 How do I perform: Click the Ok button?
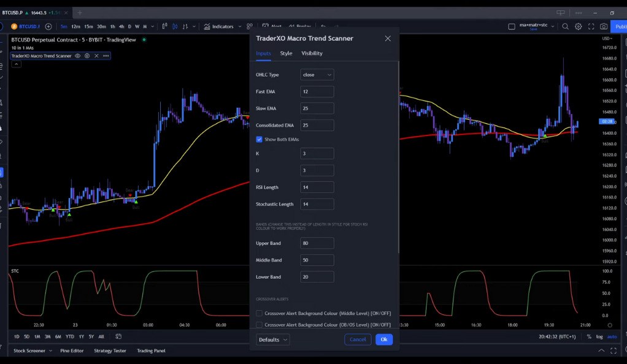point(384,339)
